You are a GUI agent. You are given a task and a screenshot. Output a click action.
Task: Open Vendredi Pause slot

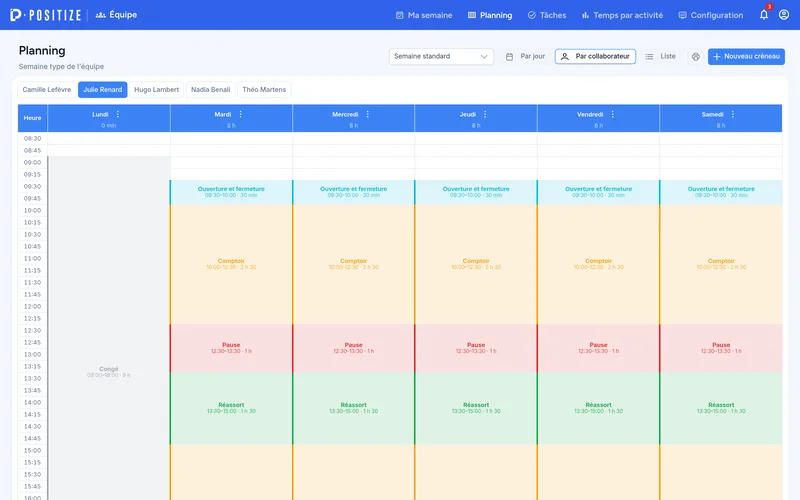coord(598,348)
